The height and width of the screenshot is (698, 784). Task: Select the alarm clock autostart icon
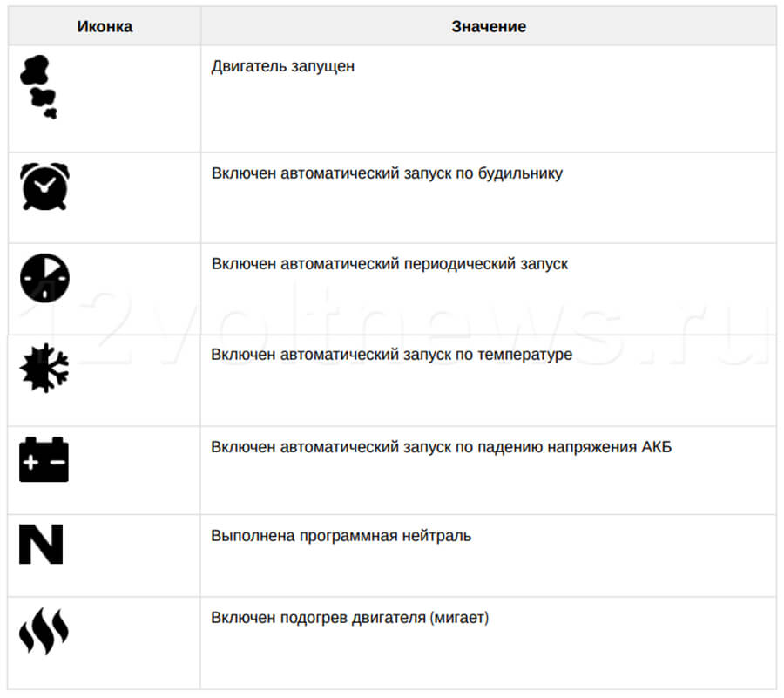[x=44, y=186]
